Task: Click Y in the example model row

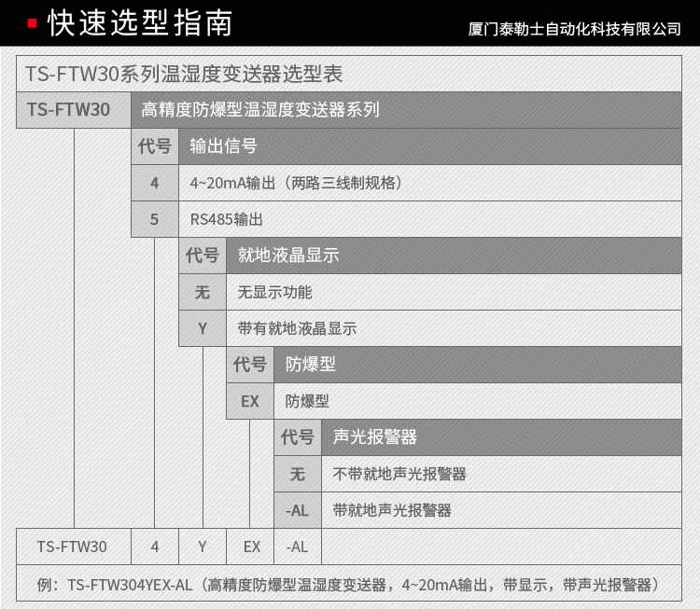Action: [x=203, y=547]
